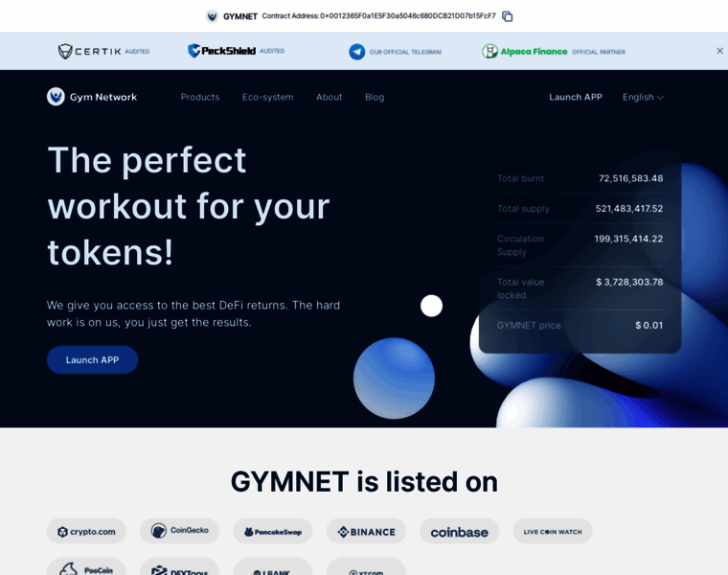Click the Total supply value 521,483,417.52

[x=629, y=209]
